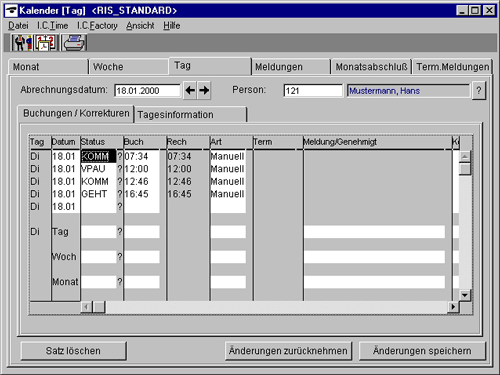
Task: Click the empty status field in Tag row
Action: [x=98, y=232]
